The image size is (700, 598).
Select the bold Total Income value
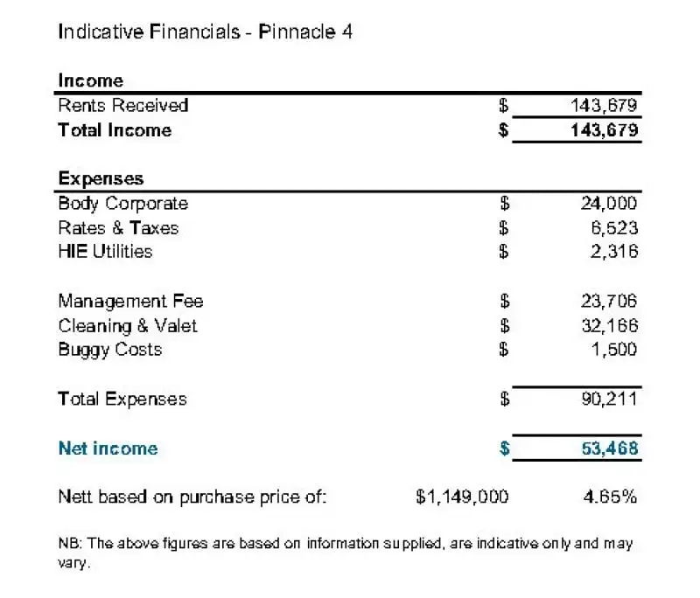(x=604, y=130)
